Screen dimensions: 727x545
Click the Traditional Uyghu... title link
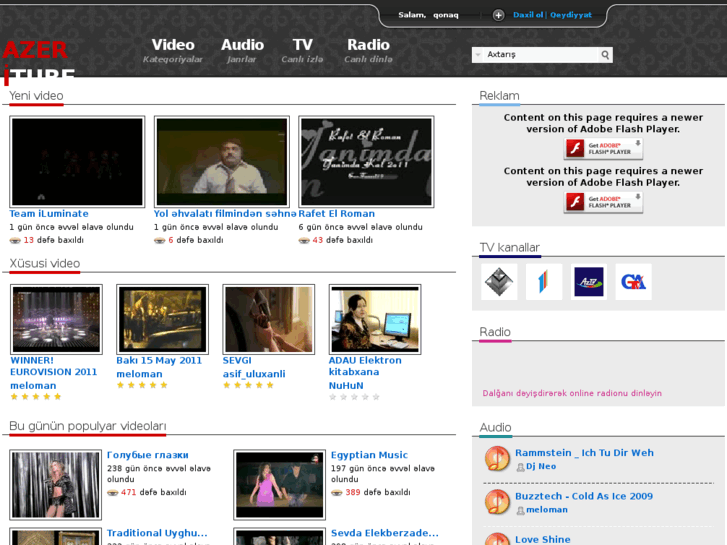pyautogui.click(x=157, y=533)
